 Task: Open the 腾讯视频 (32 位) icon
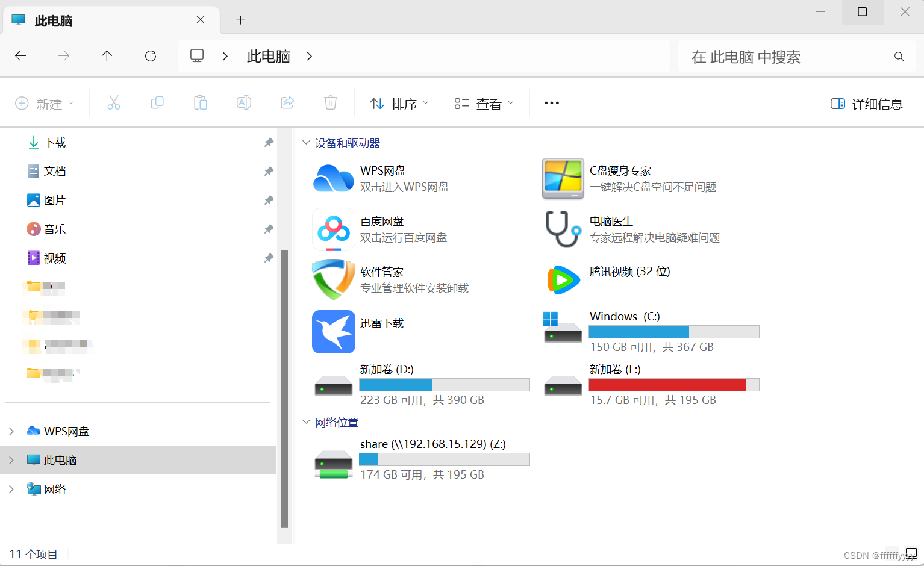click(x=563, y=280)
